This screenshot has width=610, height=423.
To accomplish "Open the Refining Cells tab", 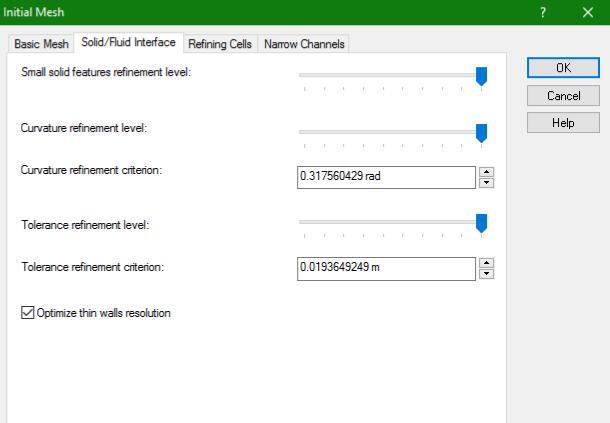I will (x=220, y=44).
